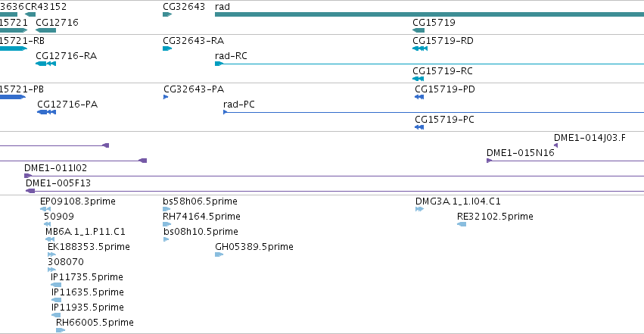Image resolution: width=644 pixels, height=334 pixels.
Task: Click the DMG3A.1_1.I04.C1 EST glyph
Action: point(419,209)
